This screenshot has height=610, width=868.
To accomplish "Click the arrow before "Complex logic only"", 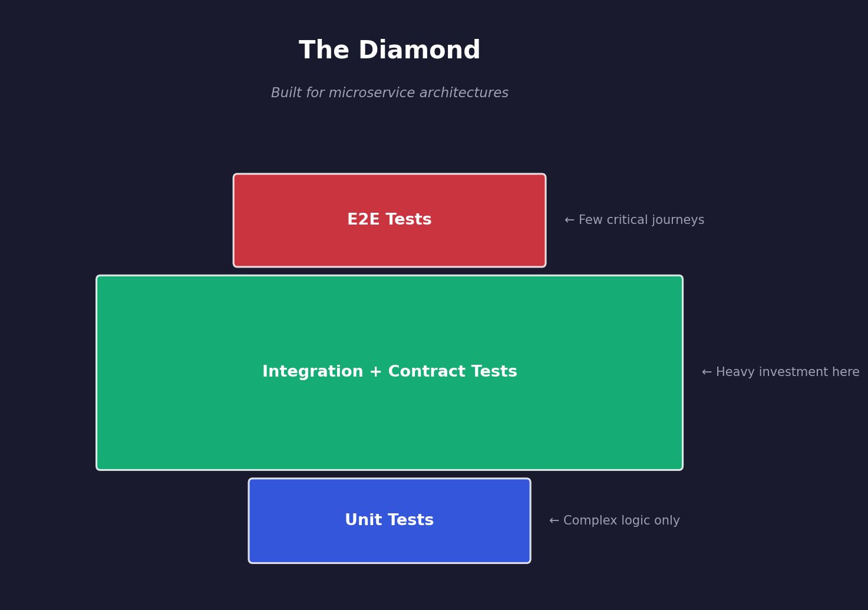I will pyautogui.click(x=554, y=521).
